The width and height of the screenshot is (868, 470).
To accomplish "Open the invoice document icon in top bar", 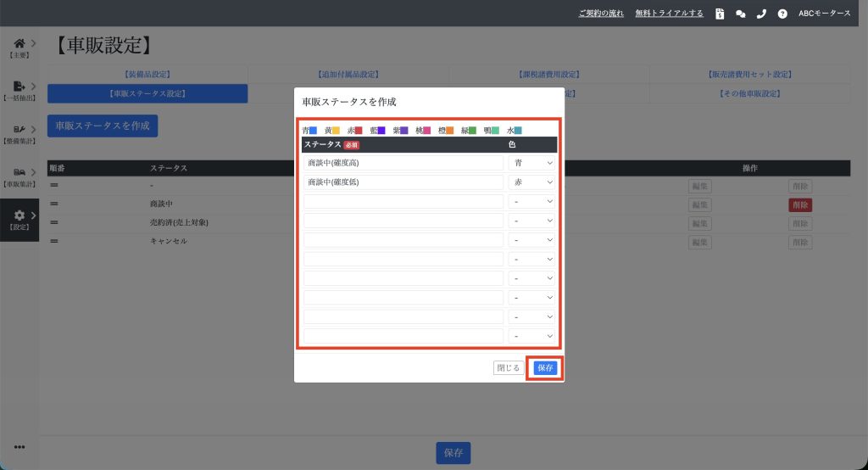I will point(719,14).
